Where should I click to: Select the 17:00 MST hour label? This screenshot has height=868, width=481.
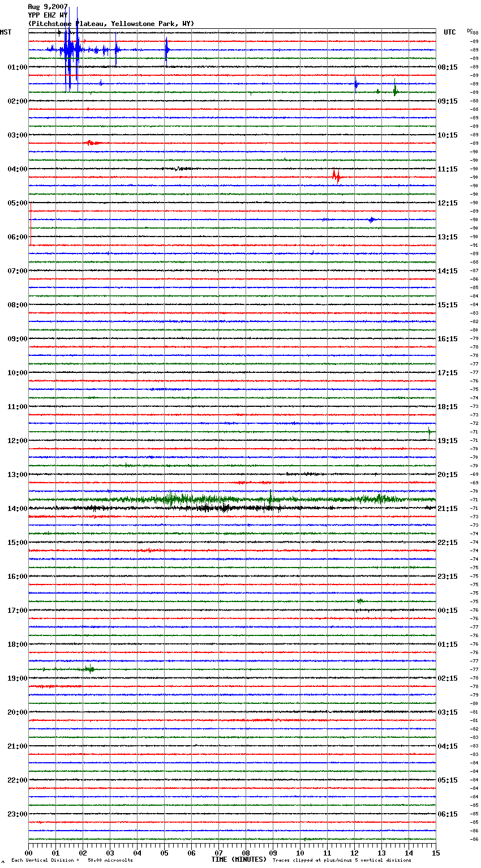(18, 610)
